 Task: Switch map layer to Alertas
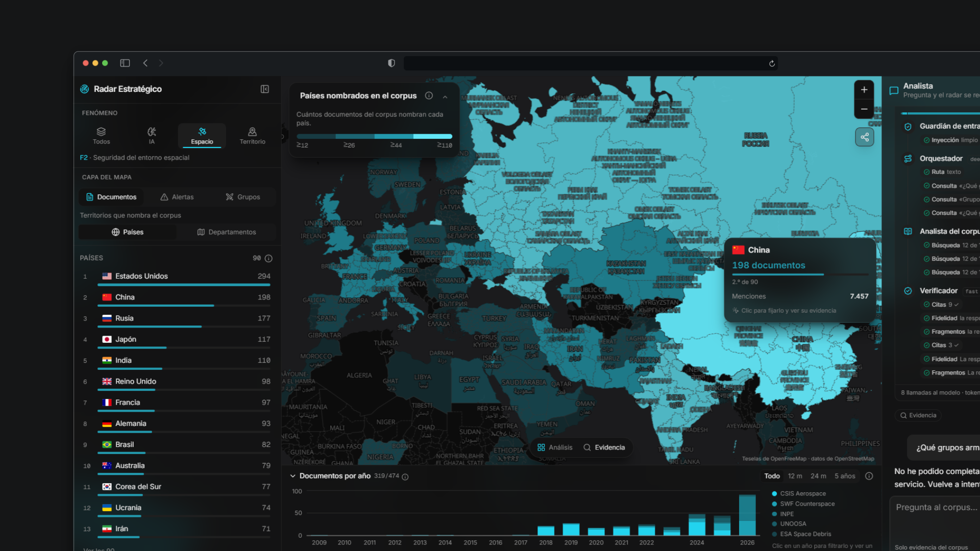[x=177, y=197]
